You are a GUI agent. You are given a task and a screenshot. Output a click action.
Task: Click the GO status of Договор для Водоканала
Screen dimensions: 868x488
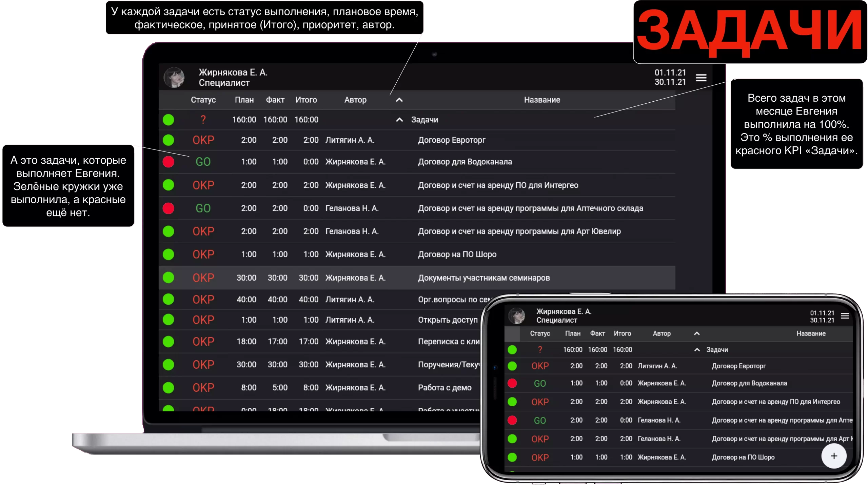(203, 162)
